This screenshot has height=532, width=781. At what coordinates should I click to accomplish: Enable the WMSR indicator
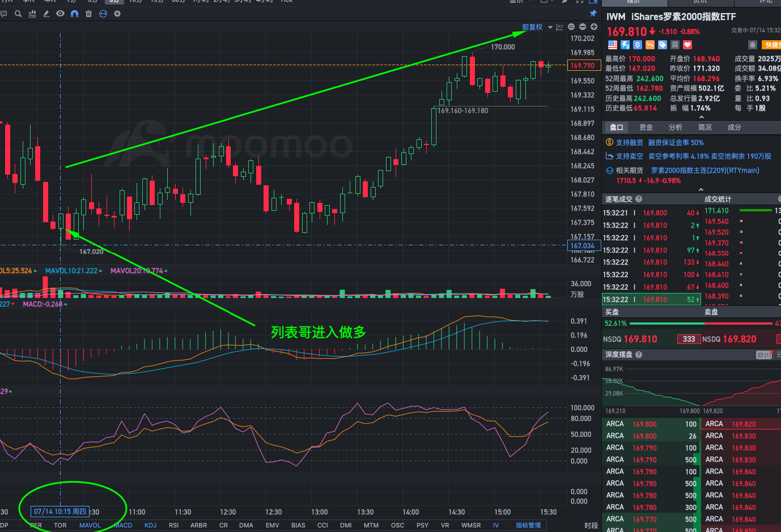471,525
